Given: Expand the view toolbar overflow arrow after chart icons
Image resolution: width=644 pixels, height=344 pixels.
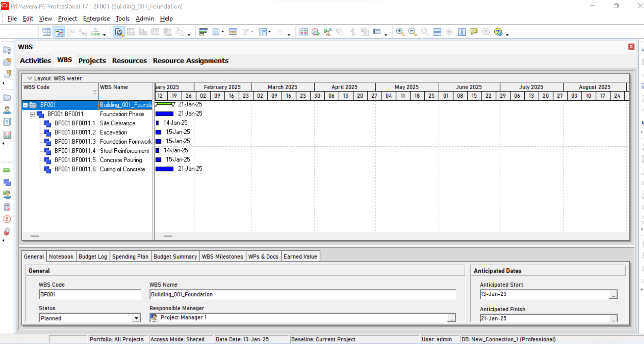Looking at the screenshot, I should [104, 35].
